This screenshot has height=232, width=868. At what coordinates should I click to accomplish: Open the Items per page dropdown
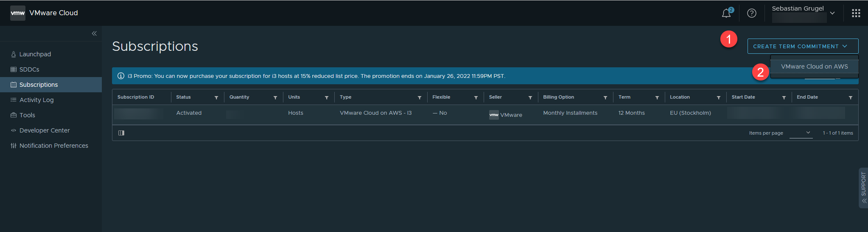801,133
